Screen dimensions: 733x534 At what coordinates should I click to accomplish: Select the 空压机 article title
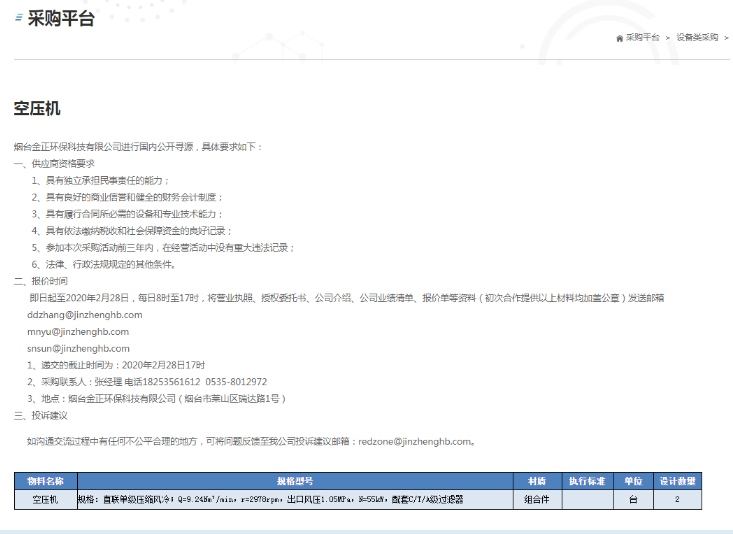tap(37, 108)
